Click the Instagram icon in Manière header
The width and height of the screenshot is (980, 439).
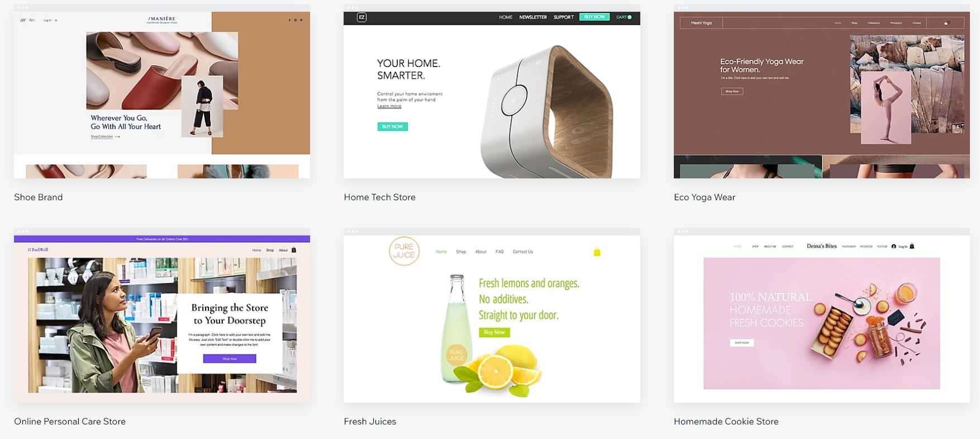pyautogui.click(x=295, y=20)
